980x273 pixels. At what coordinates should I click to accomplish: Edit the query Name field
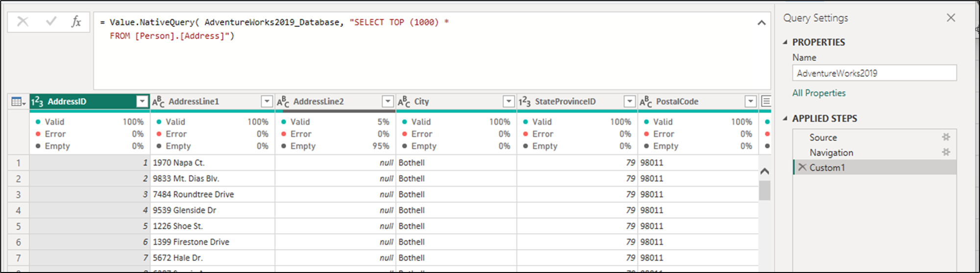tap(874, 73)
